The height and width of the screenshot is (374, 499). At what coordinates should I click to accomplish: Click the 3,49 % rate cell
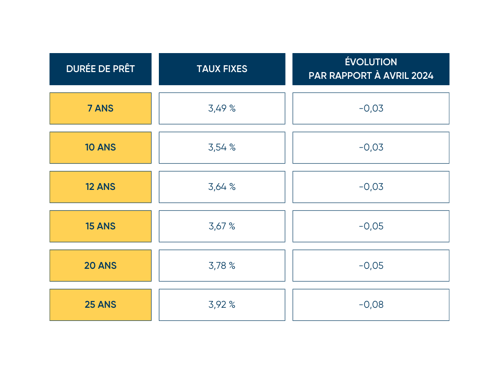click(222, 108)
